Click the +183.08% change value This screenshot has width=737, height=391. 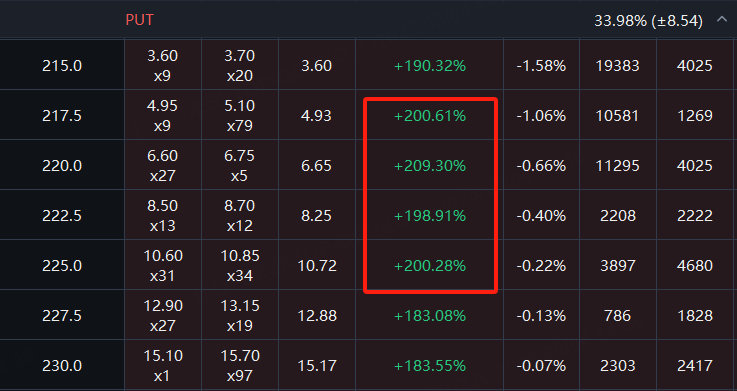point(430,316)
